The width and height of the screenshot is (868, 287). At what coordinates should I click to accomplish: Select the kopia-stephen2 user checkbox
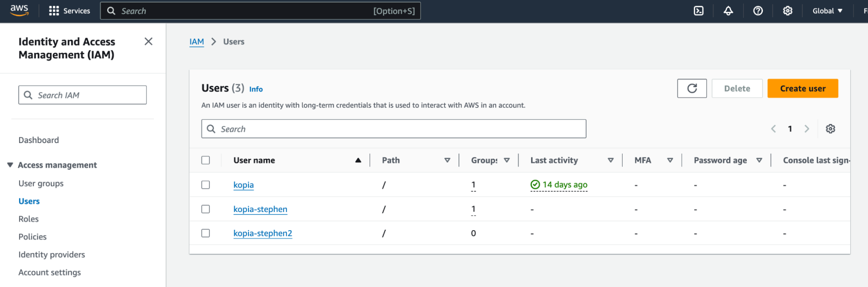[206, 233]
